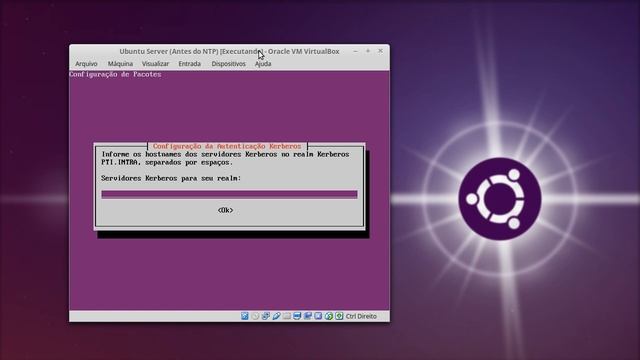640x360 pixels.
Task: Close the VirtualBox window
Action: point(380,51)
